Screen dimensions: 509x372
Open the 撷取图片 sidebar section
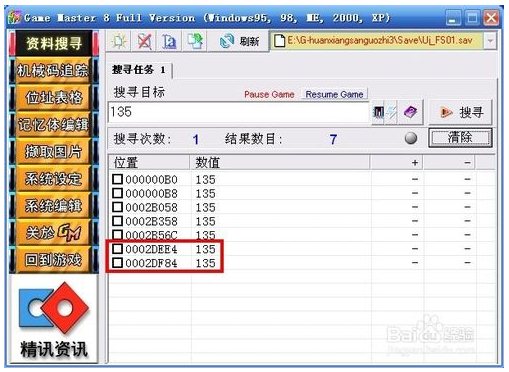[54, 152]
